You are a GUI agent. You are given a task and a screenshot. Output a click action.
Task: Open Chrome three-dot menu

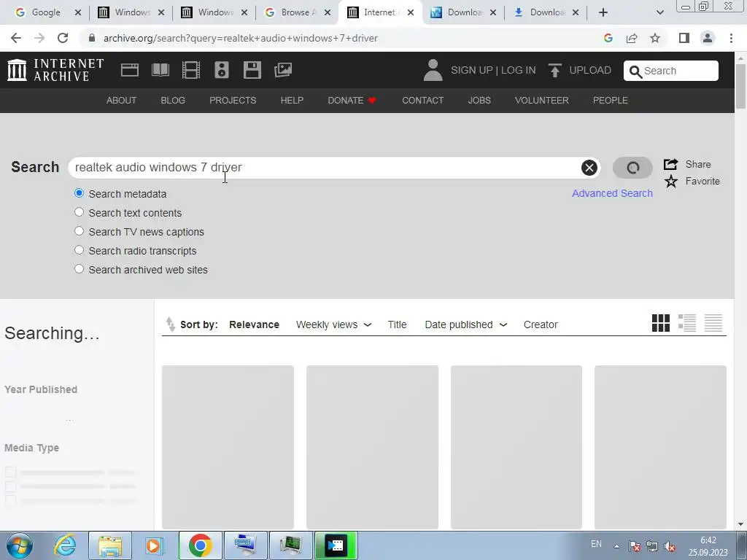tap(731, 38)
